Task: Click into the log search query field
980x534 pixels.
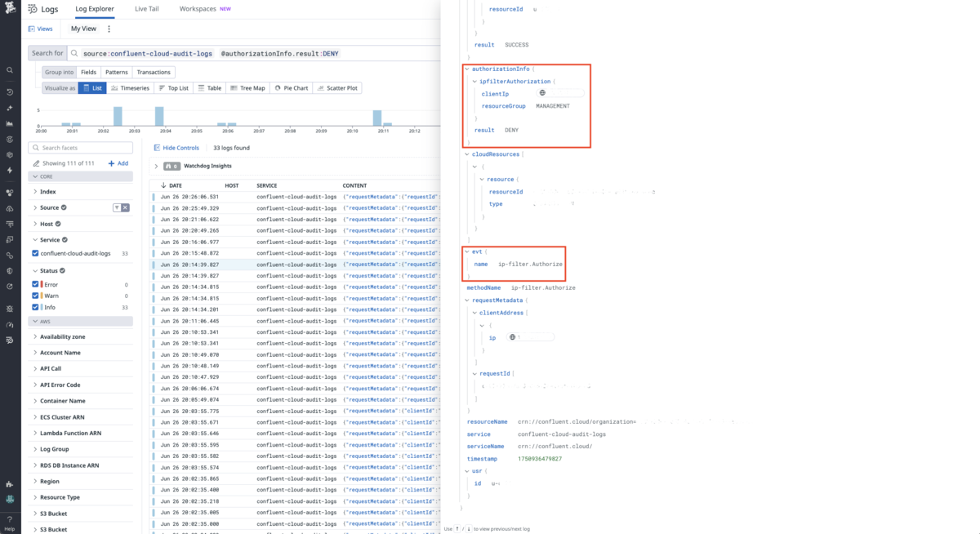Action: pyautogui.click(x=255, y=53)
